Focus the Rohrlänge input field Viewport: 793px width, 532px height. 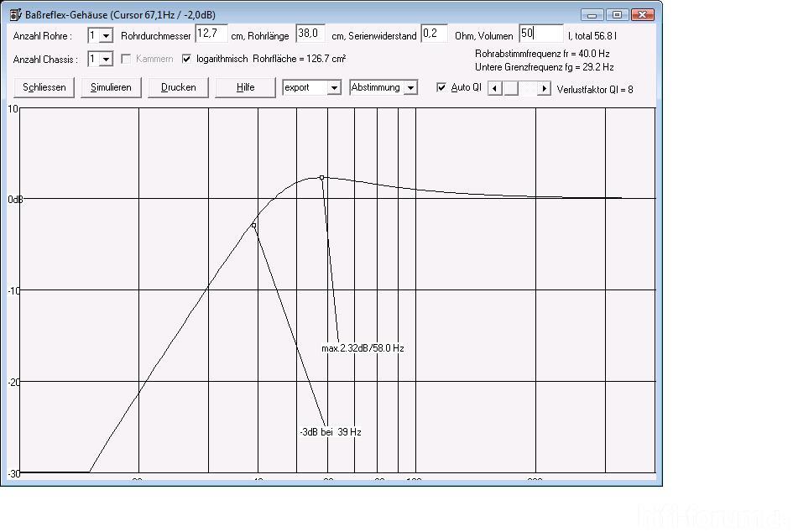click(310, 34)
